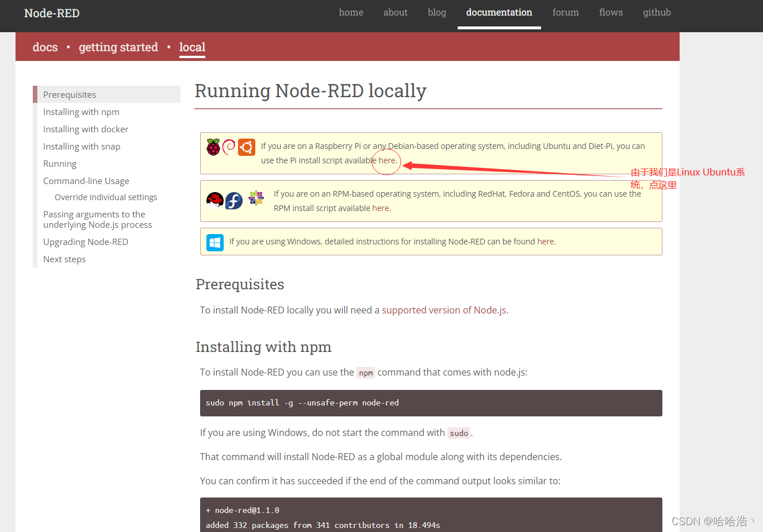Click the local breadcrumb
The height and width of the screenshot is (532, 763).
tap(192, 47)
